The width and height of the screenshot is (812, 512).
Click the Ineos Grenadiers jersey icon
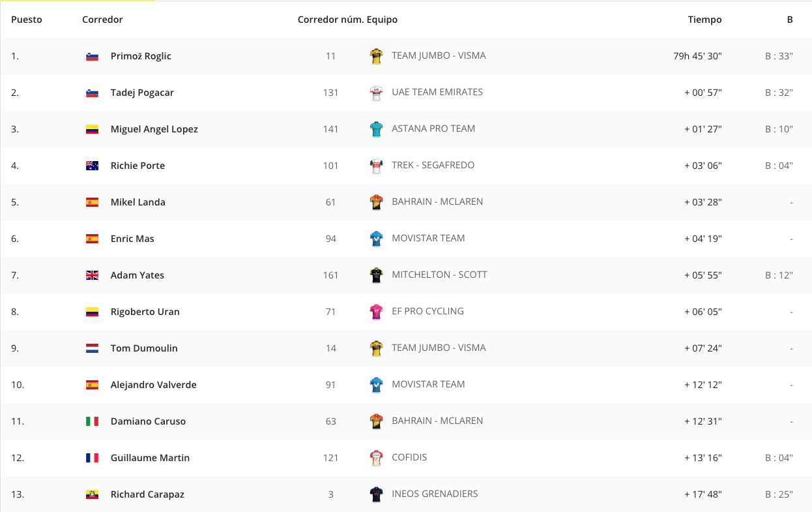[x=376, y=494]
